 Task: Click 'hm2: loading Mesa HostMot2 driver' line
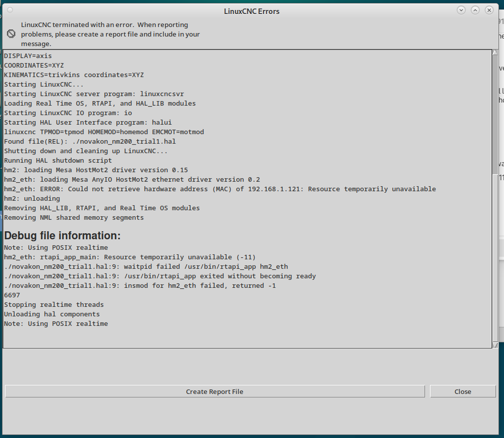96,170
